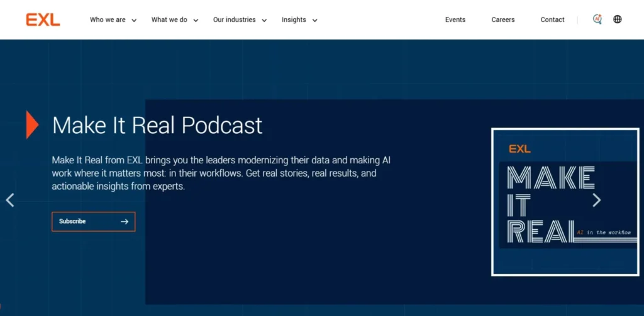Expand the chevron next to Who we are
The width and height of the screenshot is (644, 316).
(134, 20)
